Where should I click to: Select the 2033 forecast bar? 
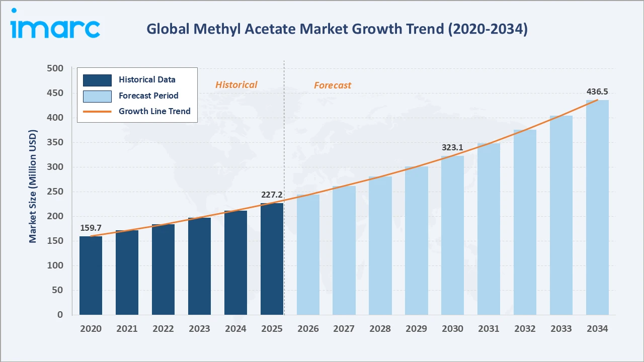click(x=561, y=215)
